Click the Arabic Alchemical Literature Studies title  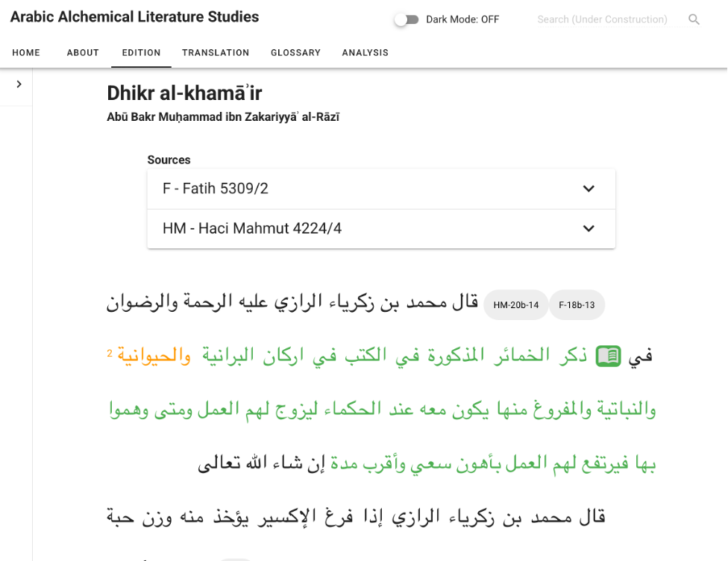(x=135, y=16)
